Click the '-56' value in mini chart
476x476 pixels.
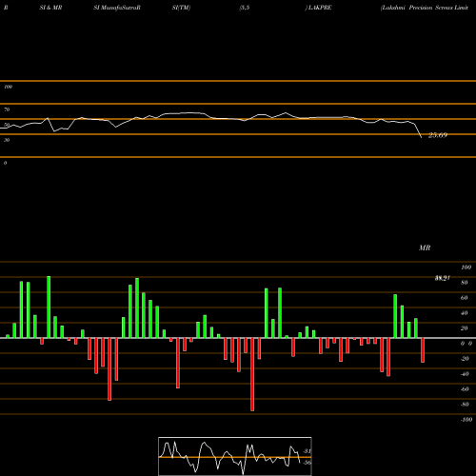tap(307, 463)
